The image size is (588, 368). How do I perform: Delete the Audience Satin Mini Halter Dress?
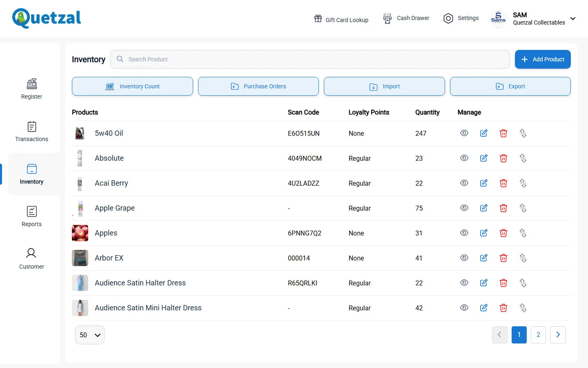(503, 308)
